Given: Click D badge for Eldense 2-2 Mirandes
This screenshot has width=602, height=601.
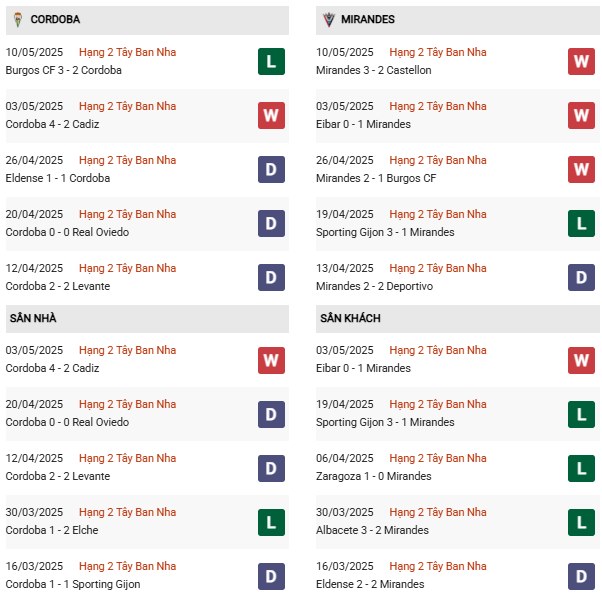Looking at the screenshot, I should (x=581, y=576).
